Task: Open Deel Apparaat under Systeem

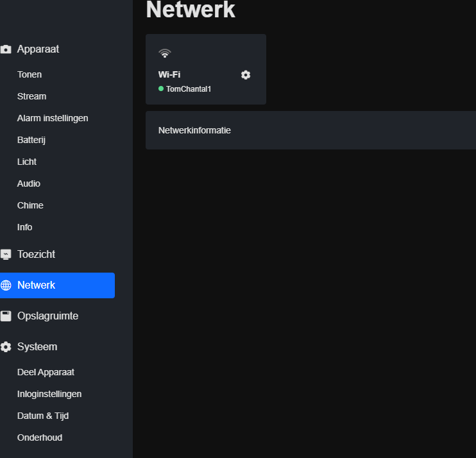Action: click(x=46, y=372)
